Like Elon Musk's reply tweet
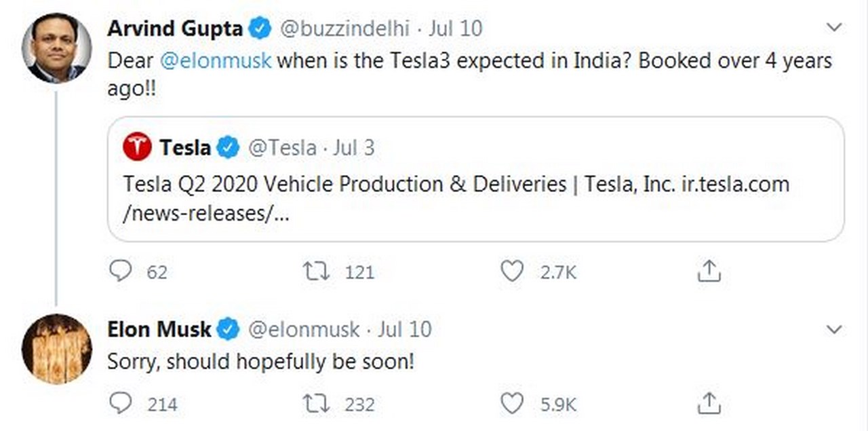 tap(512, 404)
